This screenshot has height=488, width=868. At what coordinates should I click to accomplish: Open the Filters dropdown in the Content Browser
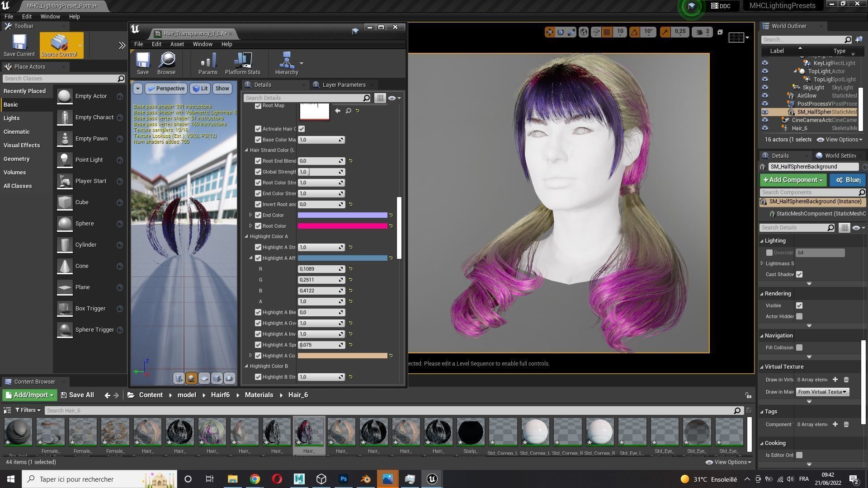tap(28, 410)
